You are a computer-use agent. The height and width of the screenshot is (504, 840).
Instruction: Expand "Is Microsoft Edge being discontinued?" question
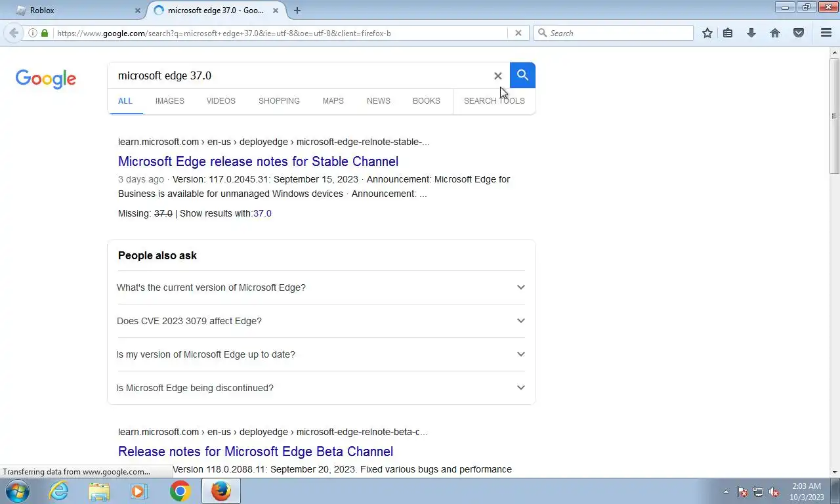click(x=322, y=388)
